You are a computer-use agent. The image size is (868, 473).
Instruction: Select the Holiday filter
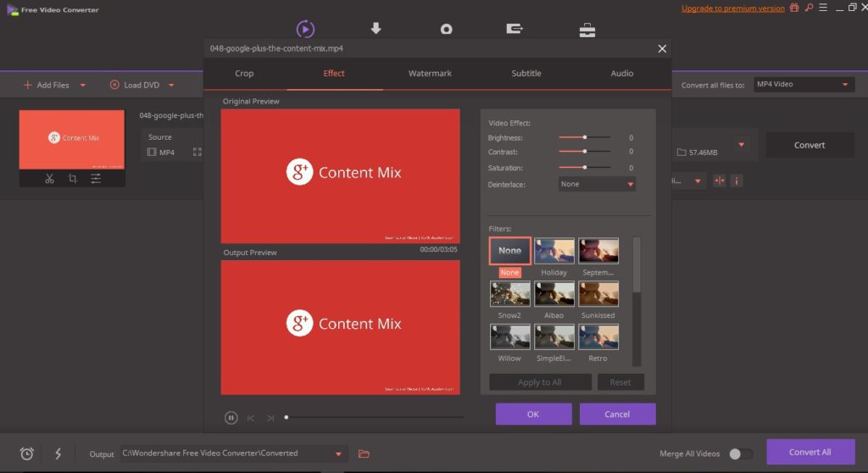pyautogui.click(x=554, y=251)
